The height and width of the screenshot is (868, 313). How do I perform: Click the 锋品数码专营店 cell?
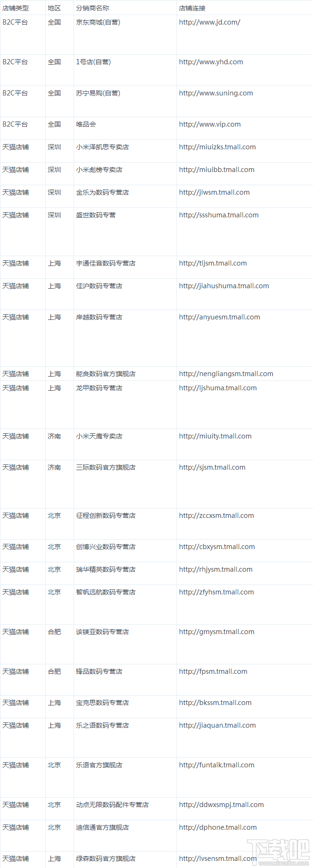point(99,671)
